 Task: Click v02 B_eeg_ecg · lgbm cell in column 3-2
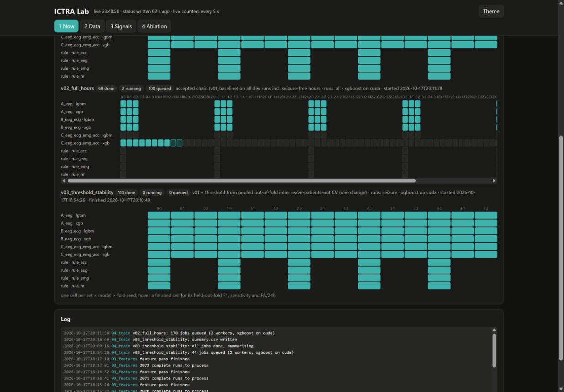(x=418, y=120)
